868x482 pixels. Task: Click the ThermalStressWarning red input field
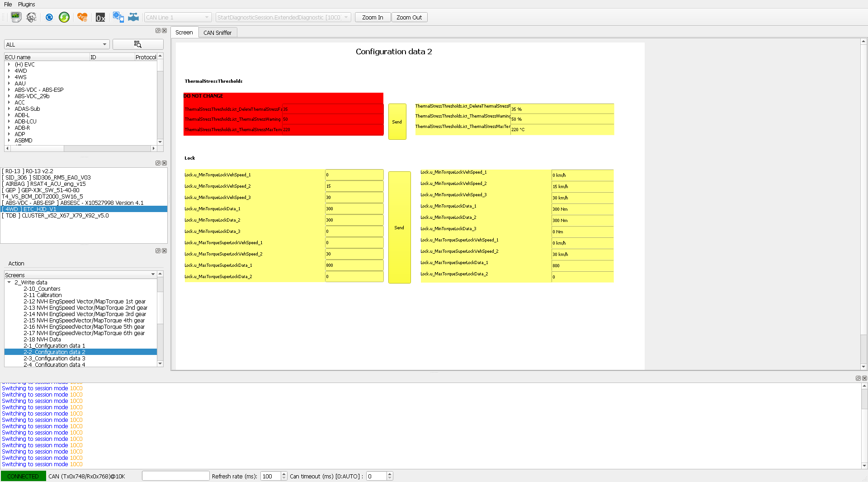coord(333,119)
